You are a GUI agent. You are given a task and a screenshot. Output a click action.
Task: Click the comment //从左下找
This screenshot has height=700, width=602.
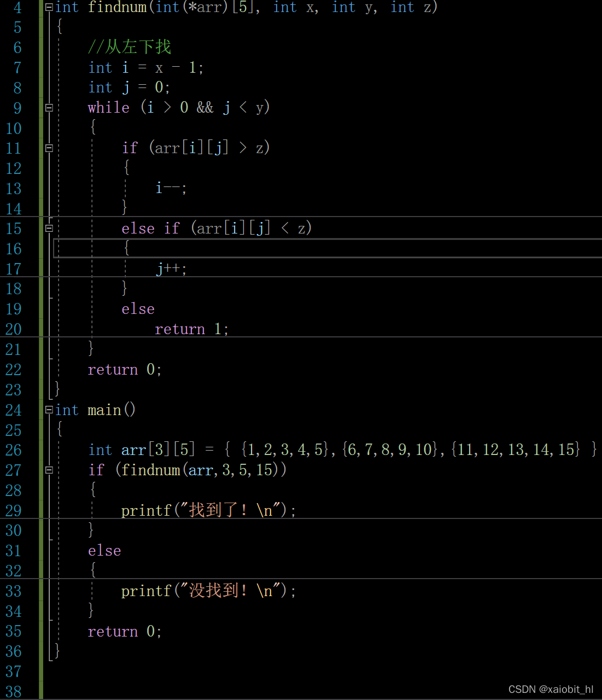(130, 47)
